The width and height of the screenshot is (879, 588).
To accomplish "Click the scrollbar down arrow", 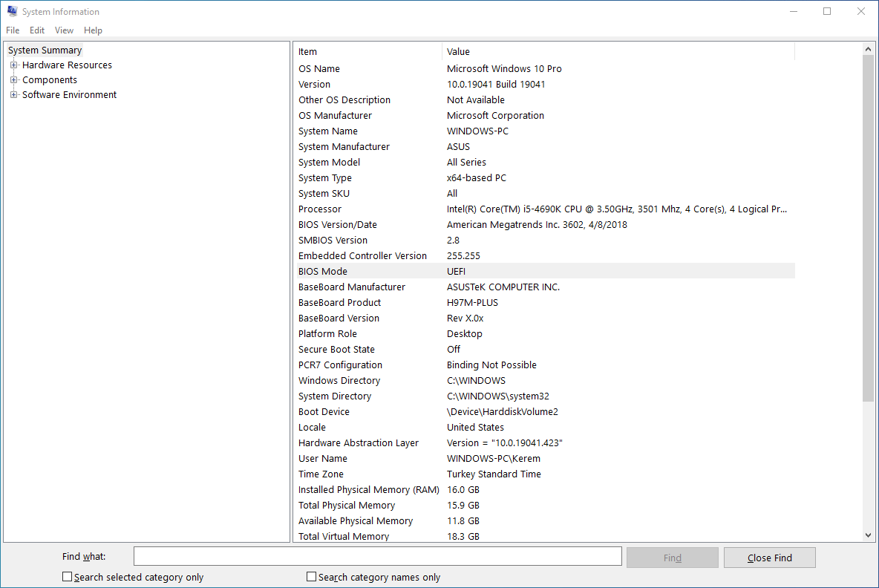I will [868, 535].
